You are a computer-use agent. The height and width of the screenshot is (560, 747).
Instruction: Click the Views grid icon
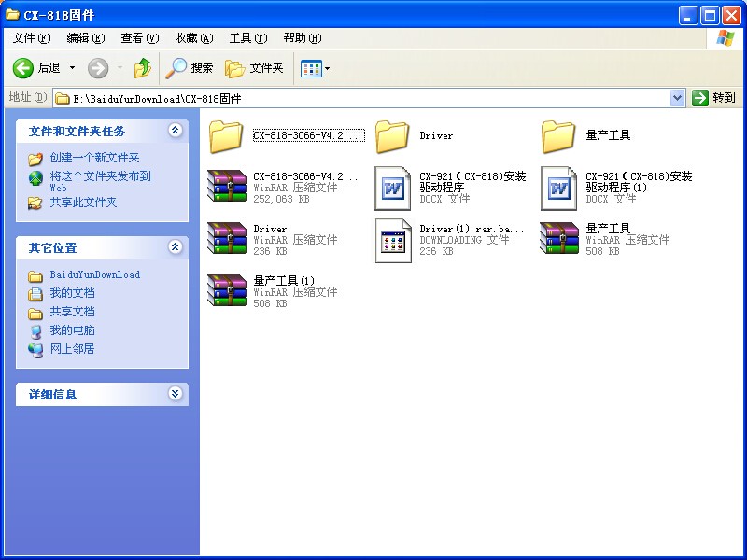point(311,68)
